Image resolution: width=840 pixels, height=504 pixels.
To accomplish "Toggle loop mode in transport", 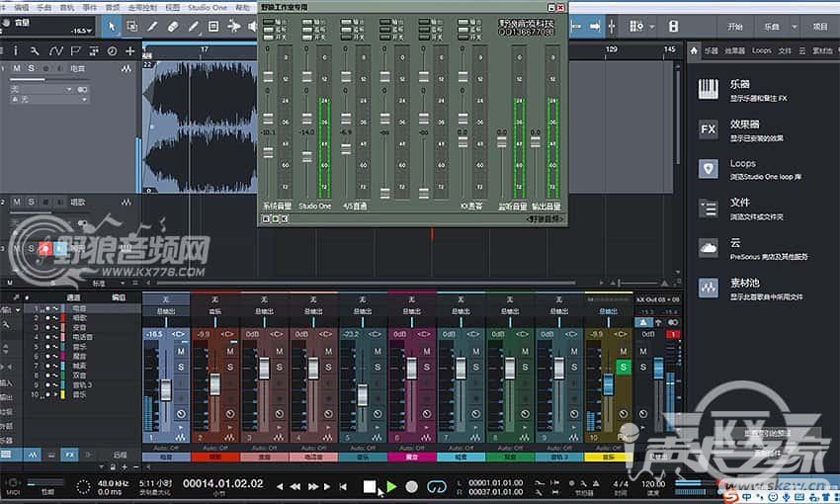I will (x=437, y=486).
